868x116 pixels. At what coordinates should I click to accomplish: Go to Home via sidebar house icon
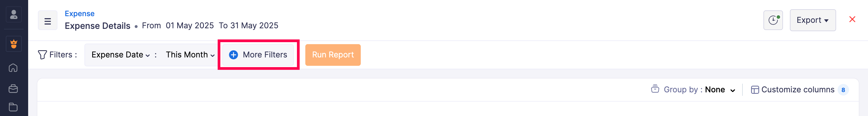coord(13,68)
